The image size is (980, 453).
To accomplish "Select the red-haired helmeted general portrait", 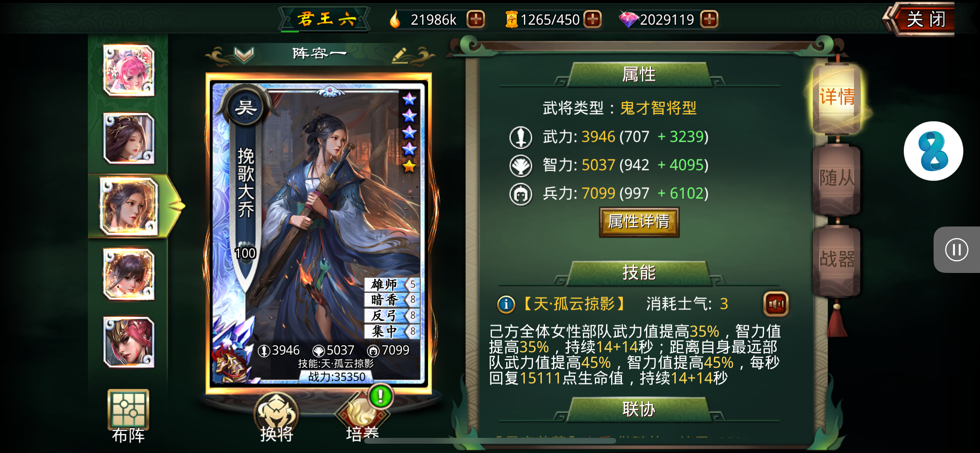I will tap(129, 342).
